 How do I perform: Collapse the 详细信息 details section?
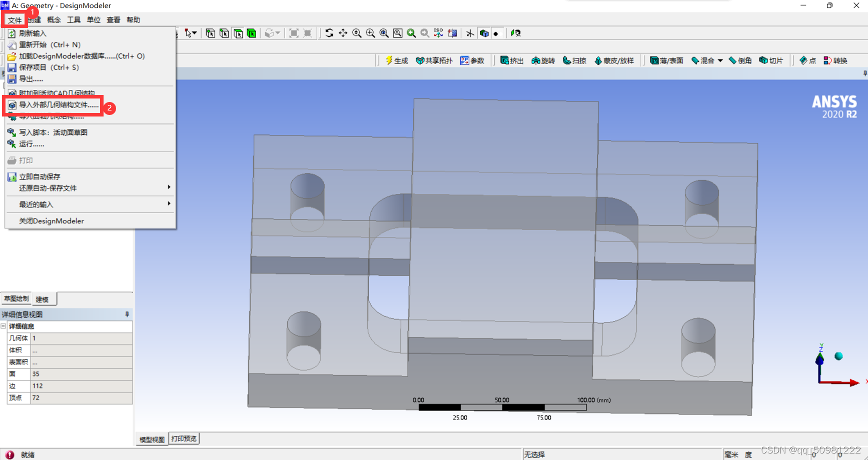coord(4,326)
